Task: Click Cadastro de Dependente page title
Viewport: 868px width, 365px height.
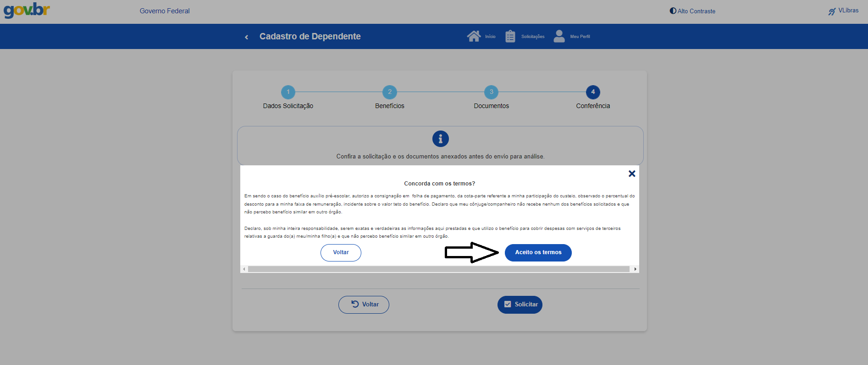Action: click(x=310, y=37)
